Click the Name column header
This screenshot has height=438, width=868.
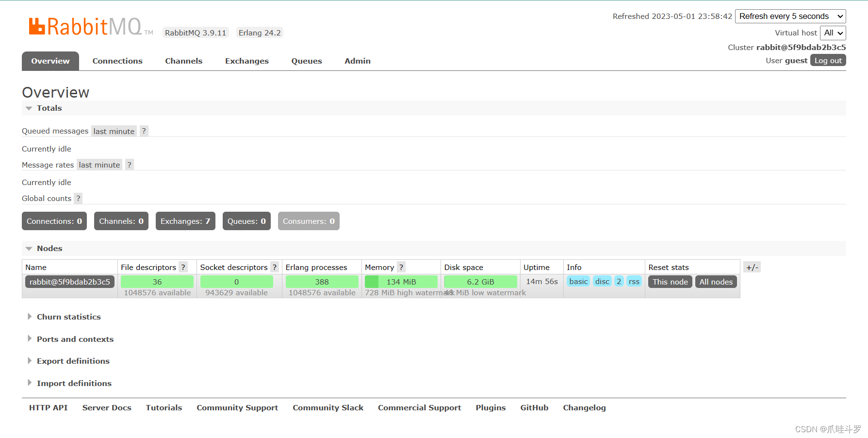36,267
